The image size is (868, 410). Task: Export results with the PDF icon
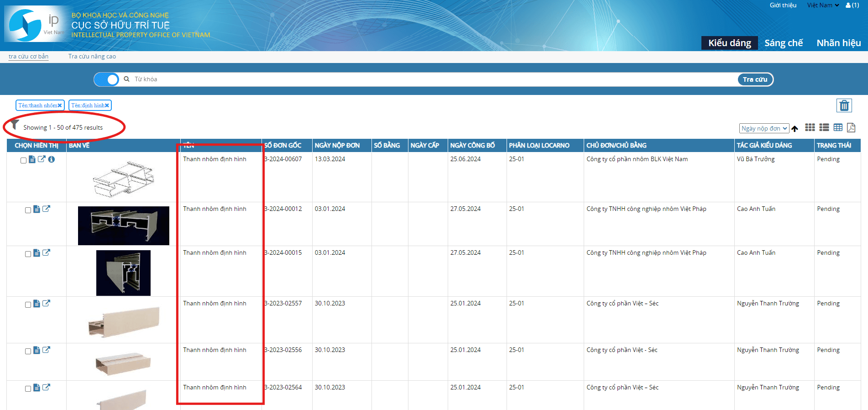tap(851, 128)
